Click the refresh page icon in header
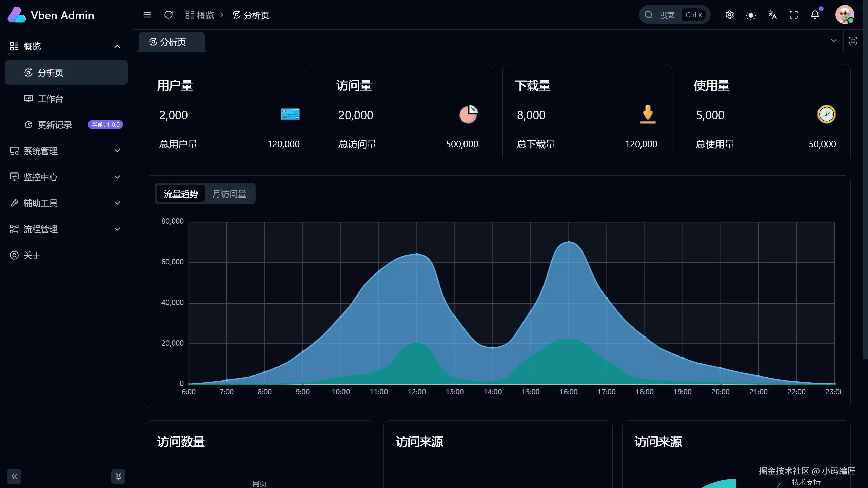868x488 pixels. [169, 15]
